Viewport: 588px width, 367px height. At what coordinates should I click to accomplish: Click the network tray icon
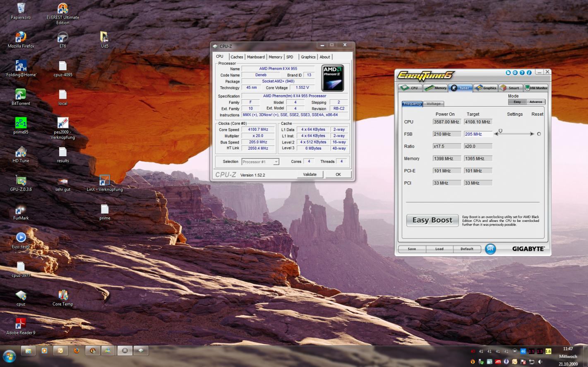(532, 362)
